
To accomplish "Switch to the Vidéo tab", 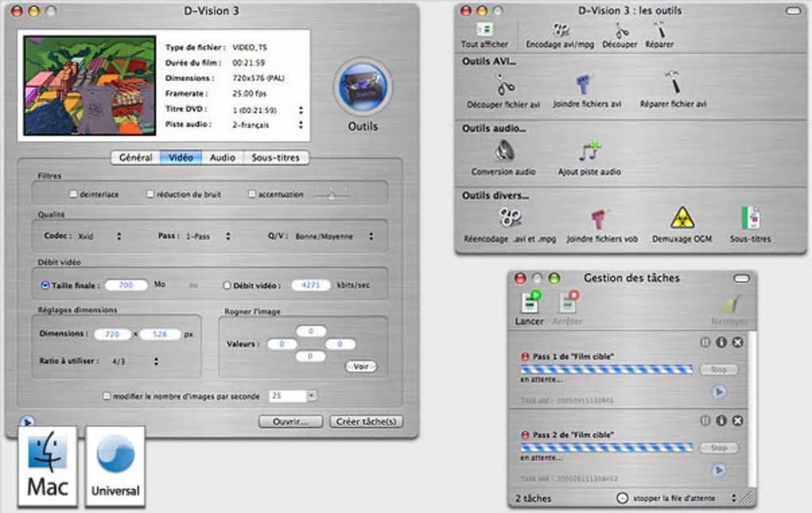I will tap(181, 158).
